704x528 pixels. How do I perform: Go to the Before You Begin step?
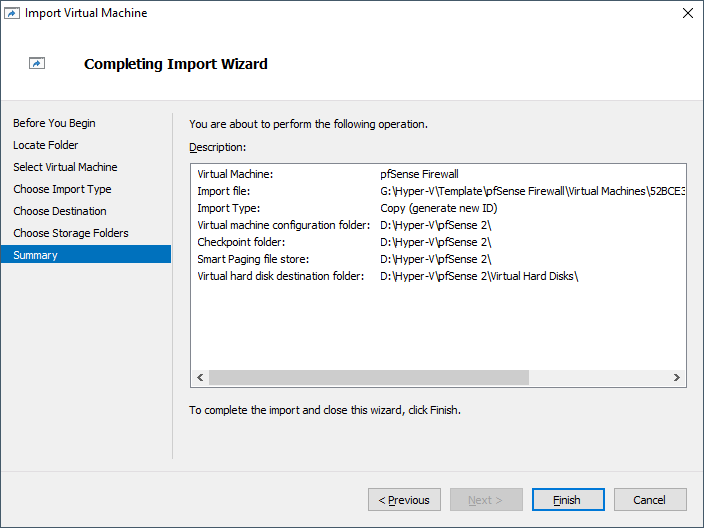54,123
